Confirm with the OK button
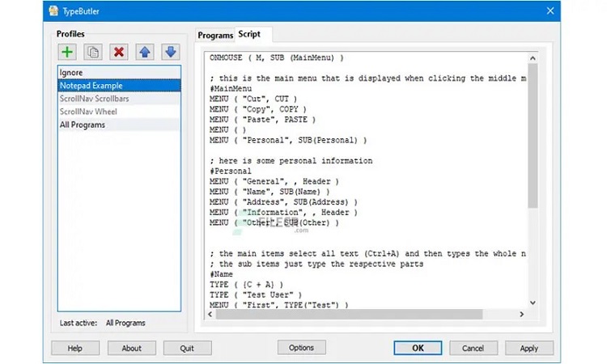 pos(418,349)
